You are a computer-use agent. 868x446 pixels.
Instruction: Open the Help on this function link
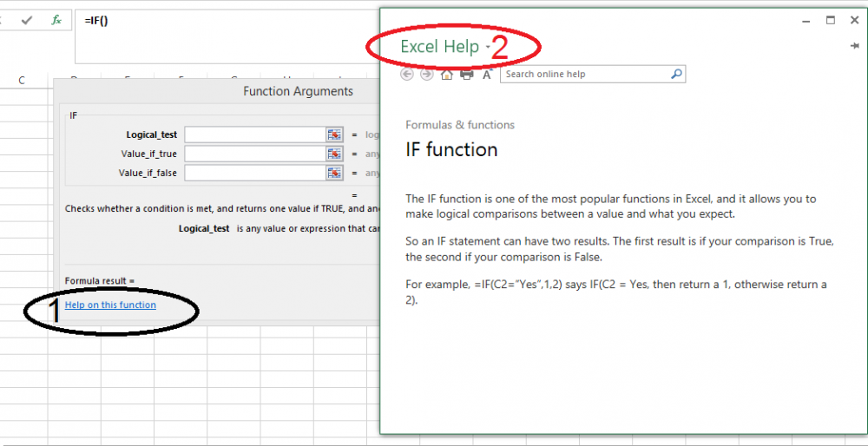110,305
